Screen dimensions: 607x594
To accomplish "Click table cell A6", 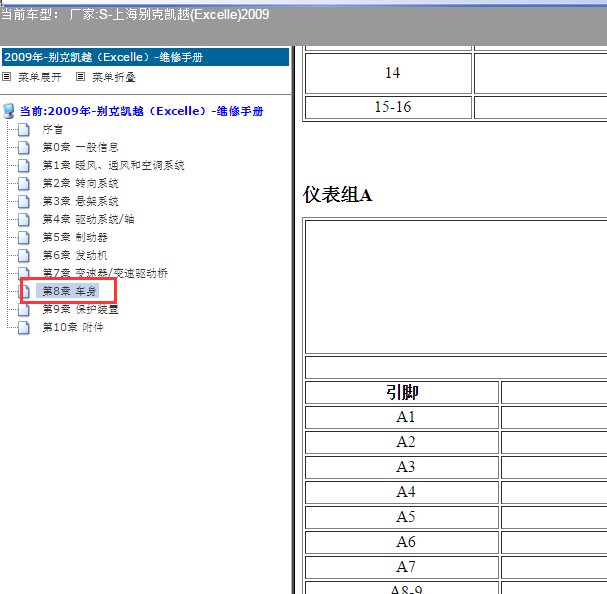I will 402,542.
